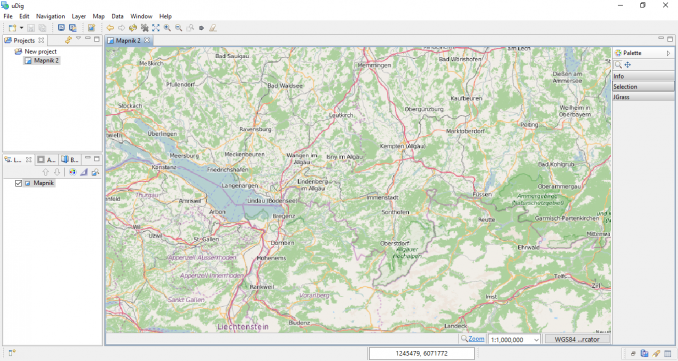678x361 pixels.
Task: Click the pan tool icon in Palette
Action: coord(628,65)
